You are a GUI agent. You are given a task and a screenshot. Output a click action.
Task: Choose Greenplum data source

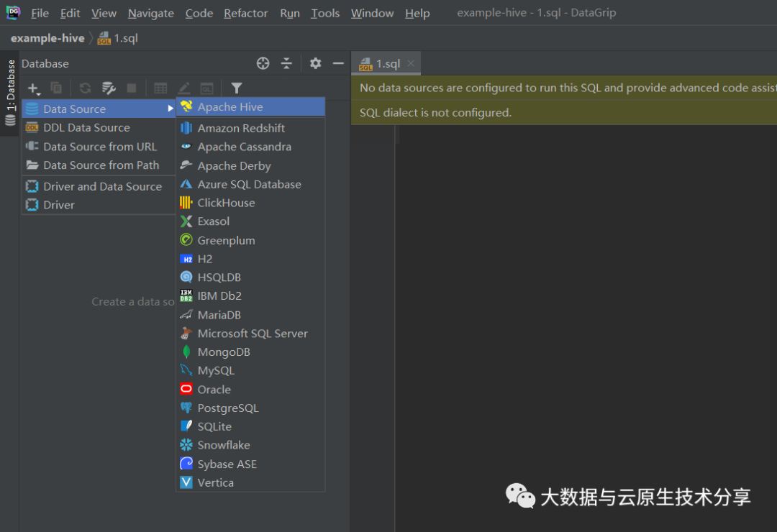[x=251, y=241]
